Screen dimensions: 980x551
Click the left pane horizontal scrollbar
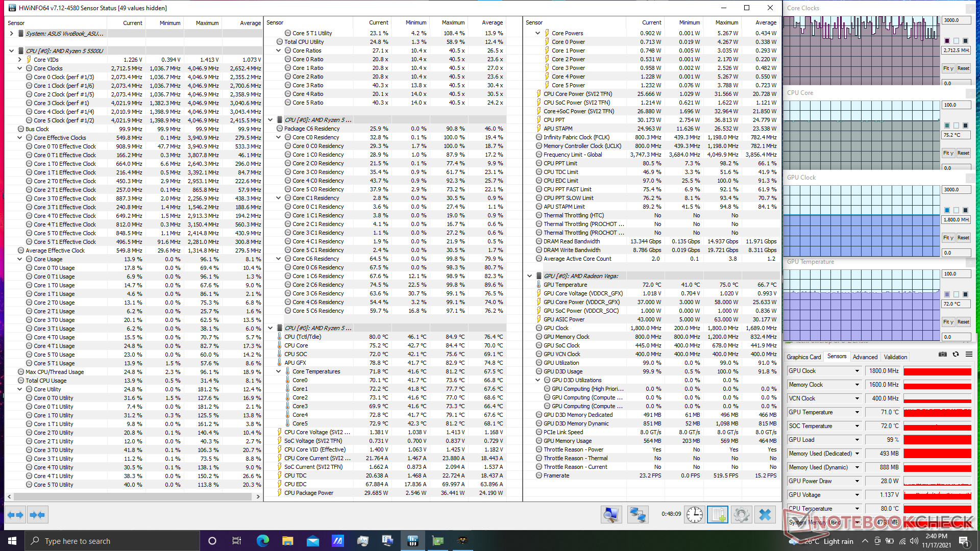(x=134, y=496)
